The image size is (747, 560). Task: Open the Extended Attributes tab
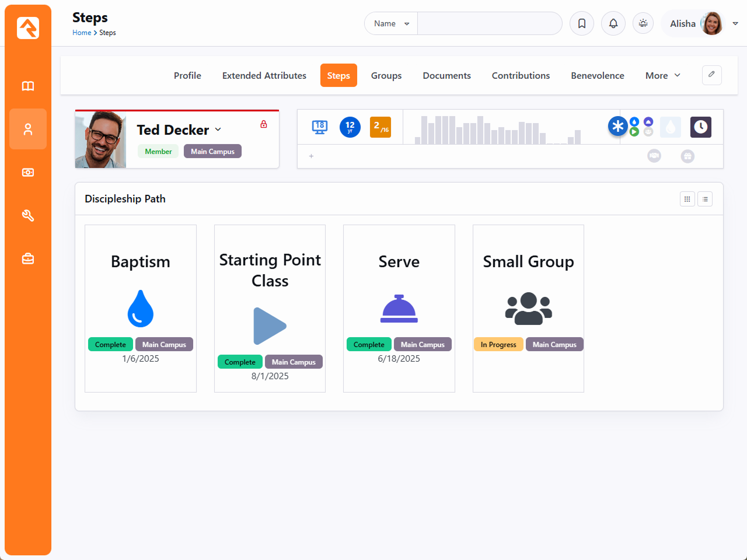coord(264,76)
